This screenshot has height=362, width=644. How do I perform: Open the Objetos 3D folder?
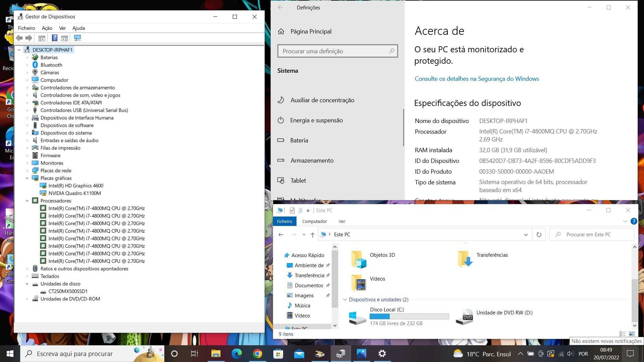[373, 259]
